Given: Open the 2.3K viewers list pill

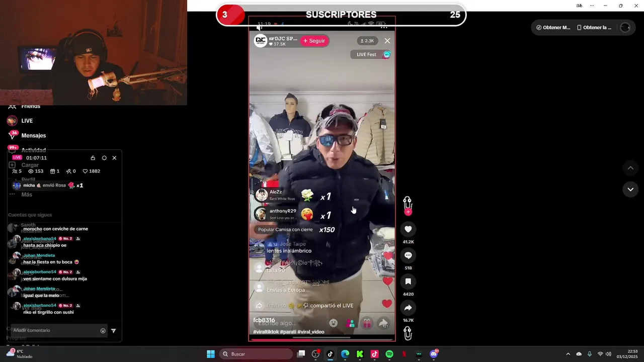Looking at the screenshot, I should coord(366,41).
